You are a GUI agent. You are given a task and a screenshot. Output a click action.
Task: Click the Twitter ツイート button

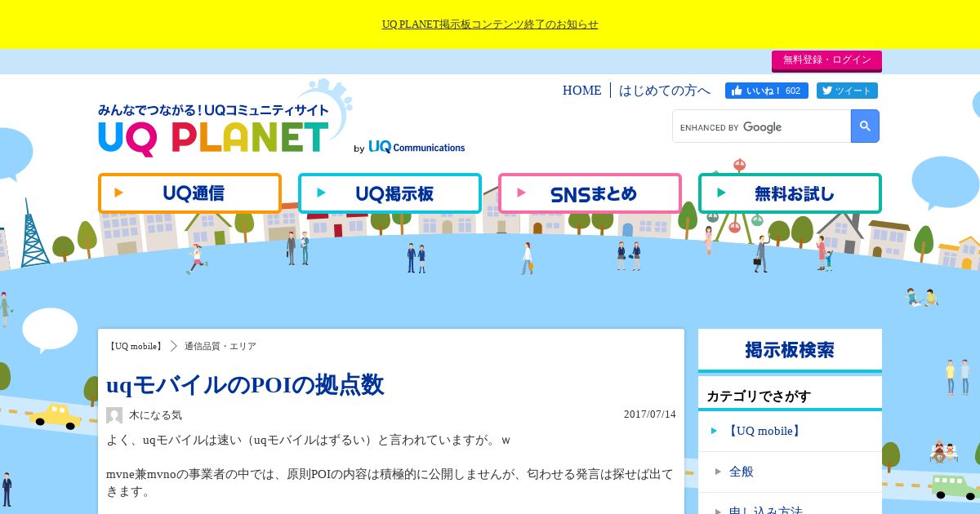tap(847, 91)
